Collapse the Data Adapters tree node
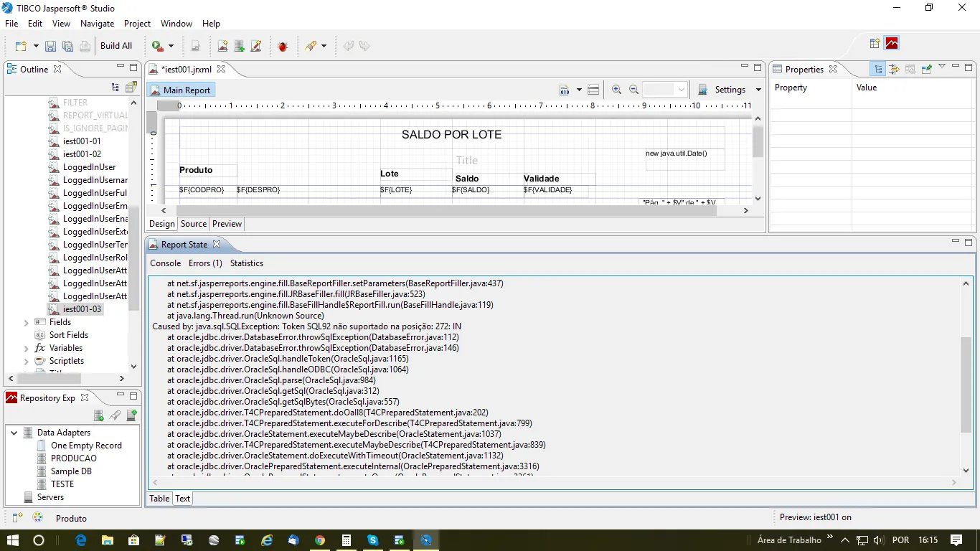980x551 pixels. 14,433
